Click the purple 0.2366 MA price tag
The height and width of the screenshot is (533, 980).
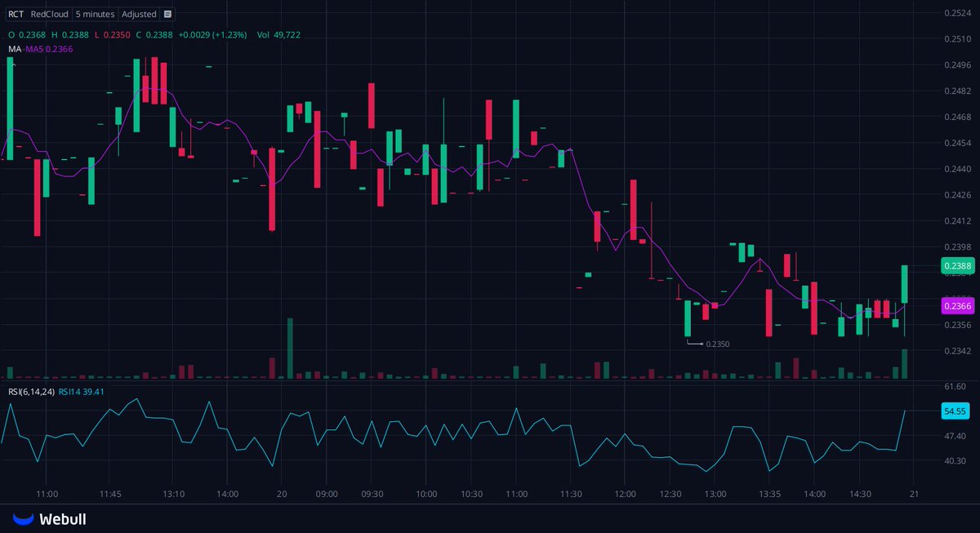click(957, 306)
